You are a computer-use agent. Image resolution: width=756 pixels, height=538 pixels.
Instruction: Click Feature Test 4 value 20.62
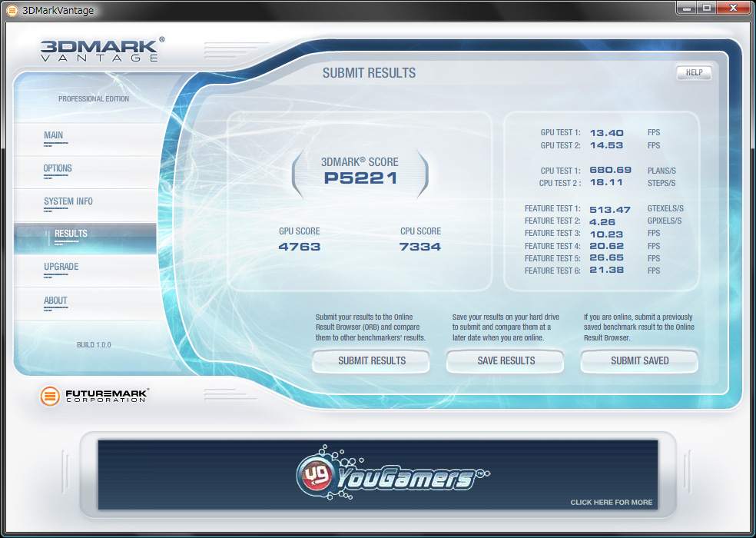[606, 246]
